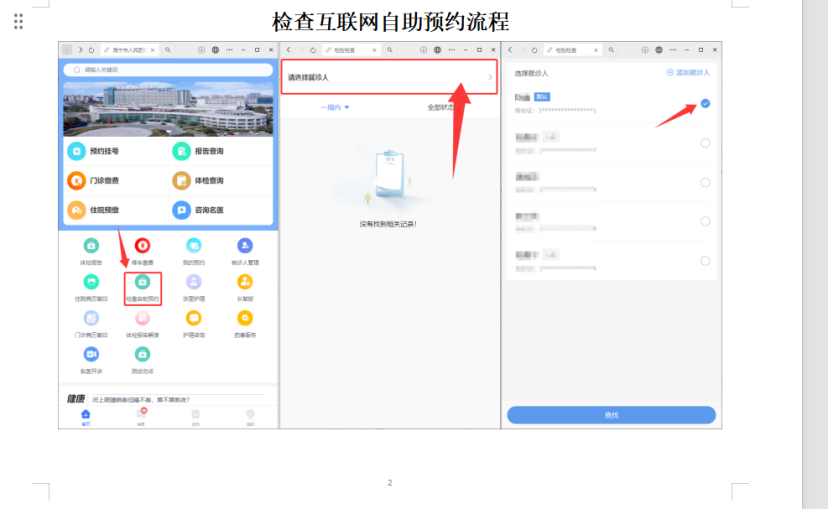828x509 pixels.
Task: Open the 报告查询 report query icon
Action: 181,151
